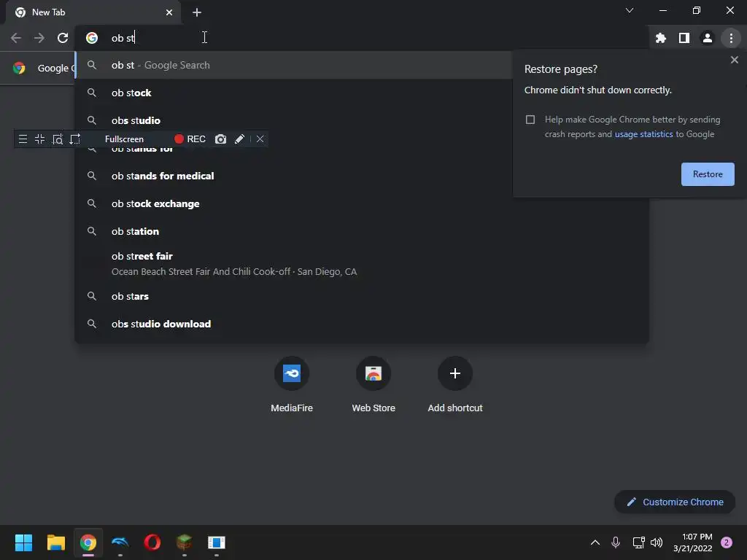Image resolution: width=747 pixels, height=560 pixels.
Task: Click the Chrome taskbar icon
Action: pos(88,542)
